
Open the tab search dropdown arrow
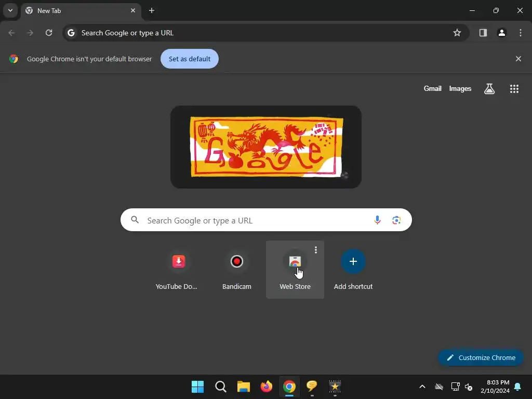click(x=10, y=10)
